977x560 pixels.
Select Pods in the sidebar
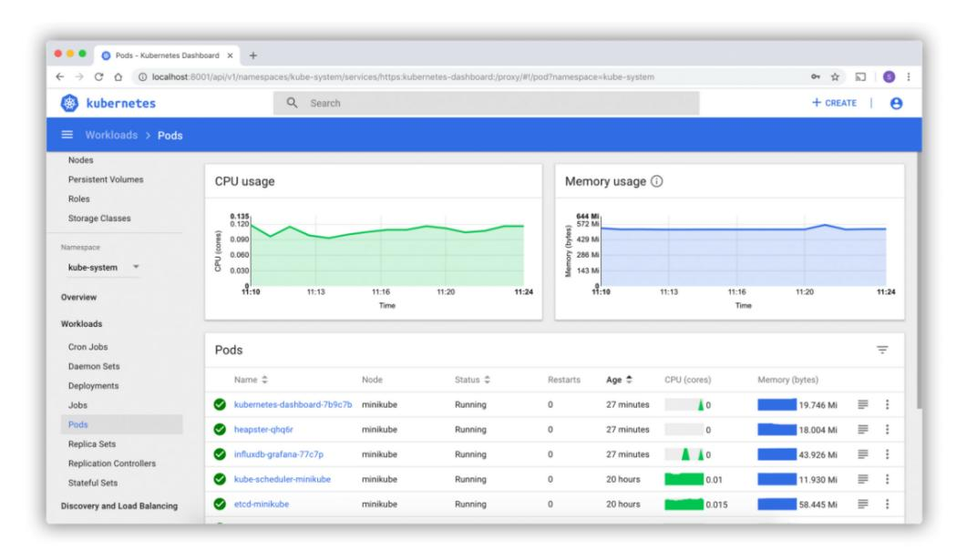(x=122, y=424)
